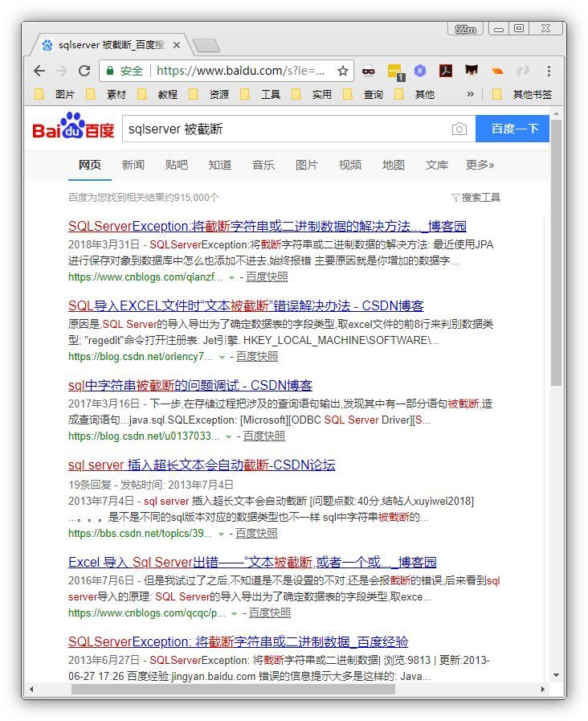Expand dropdown next to cnblogs.com/qcqc URL
The width and height of the screenshot is (588, 721).
[x=235, y=614]
